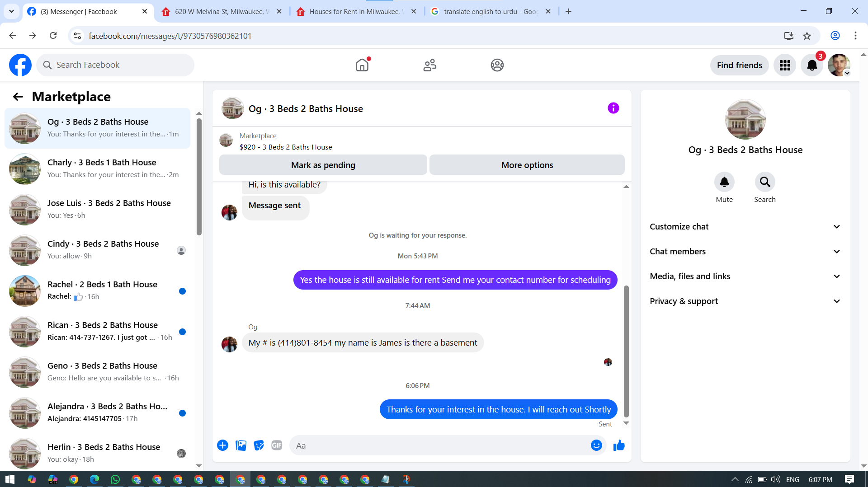
Task: Open the chat header house thumbnail
Action: [232, 108]
